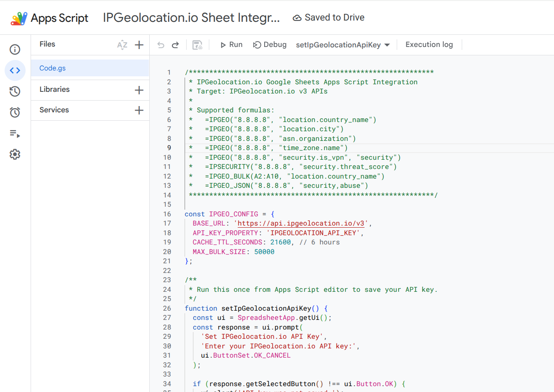
Task: Add a library with plus icon
Action: 139,90
